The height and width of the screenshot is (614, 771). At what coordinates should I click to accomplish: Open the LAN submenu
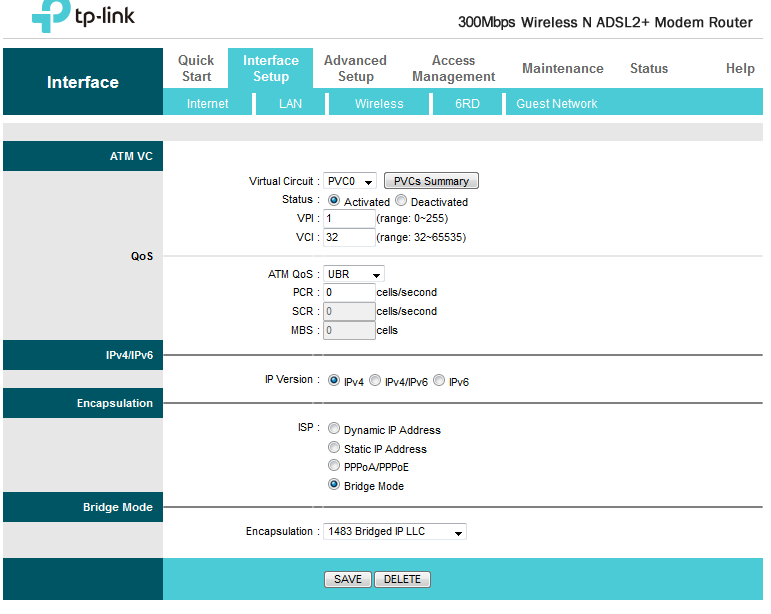click(290, 104)
